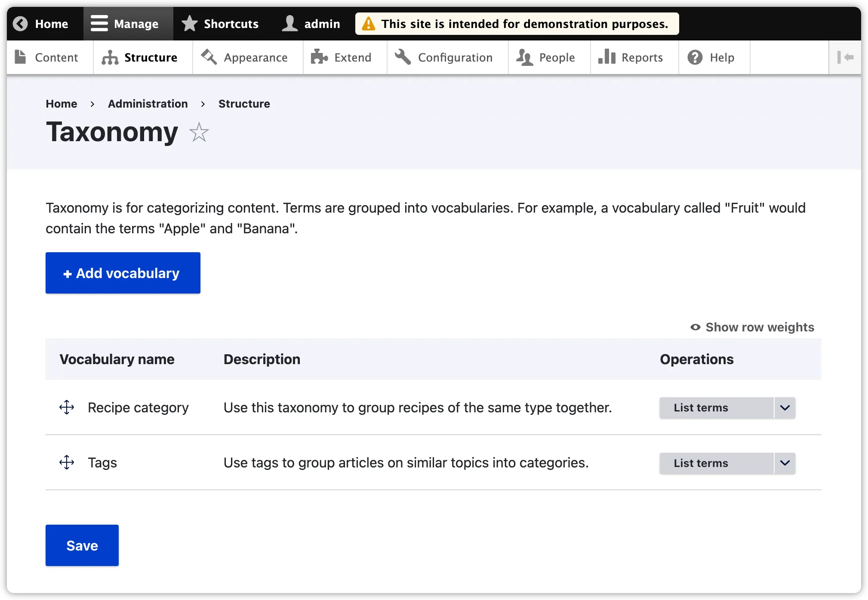Click the Configuration wrench icon
The height and width of the screenshot is (600, 868).
coord(403,57)
